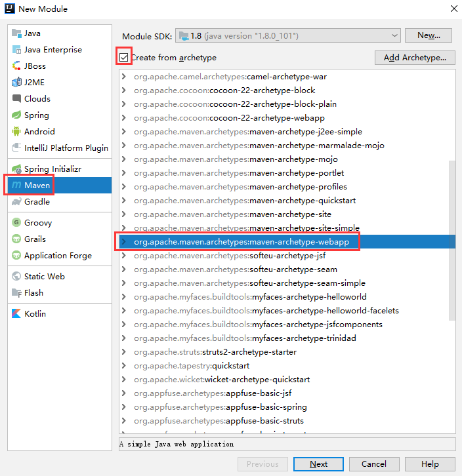Select maven-archetype-site row
462x476 pixels.
(x=287, y=214)
